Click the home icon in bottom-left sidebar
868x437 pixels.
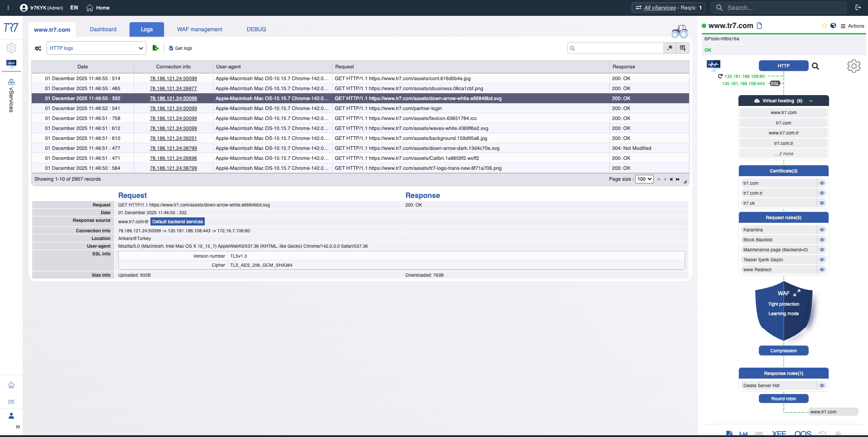click(x=11, y=385)
